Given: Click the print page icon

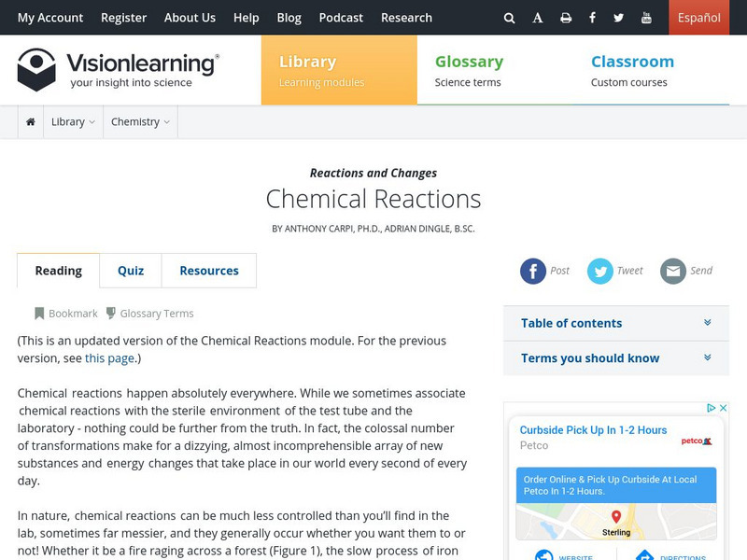Looking at the screenshot, I should 566,18.
